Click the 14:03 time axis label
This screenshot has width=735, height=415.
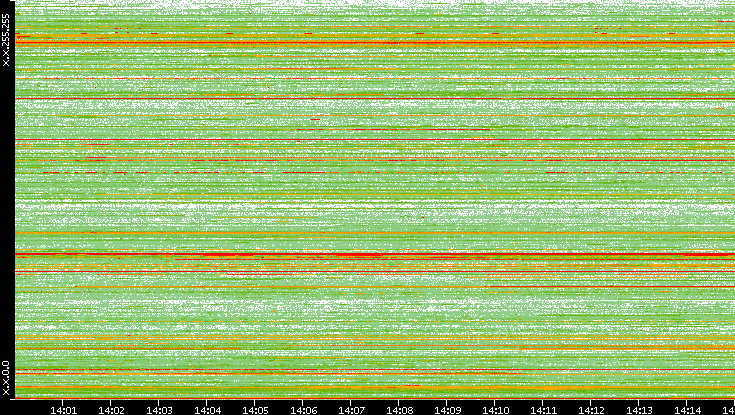point(159,410)
